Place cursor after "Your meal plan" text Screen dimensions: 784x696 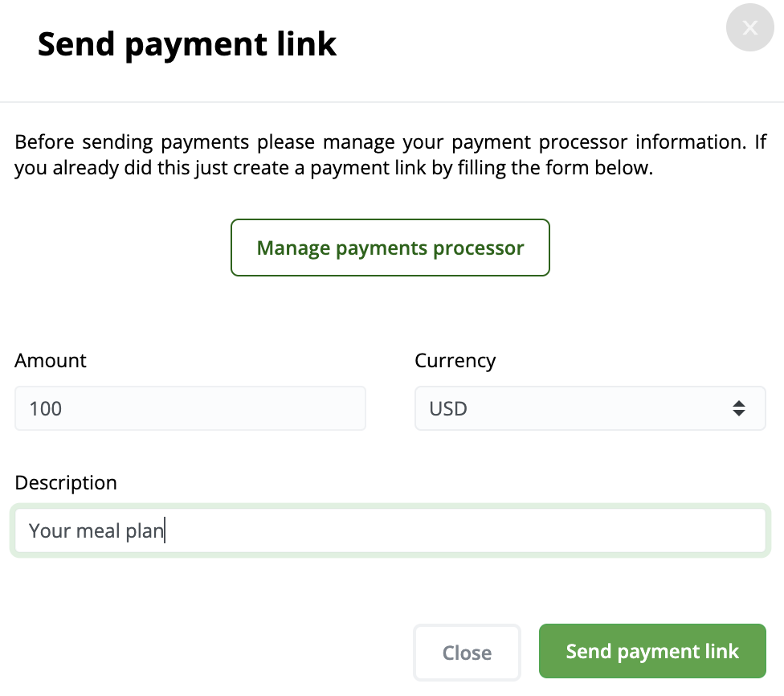pyautogui.click(x=165, y=530)
